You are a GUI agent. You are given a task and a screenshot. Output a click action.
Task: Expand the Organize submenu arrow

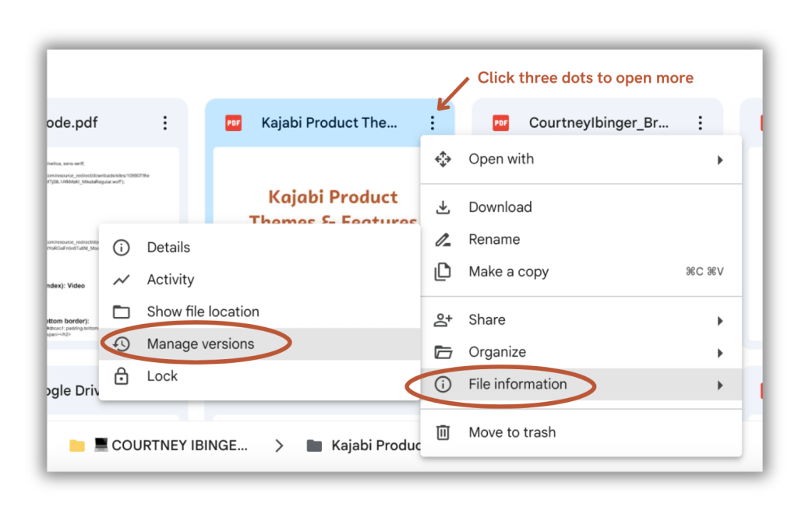point(720,353)
